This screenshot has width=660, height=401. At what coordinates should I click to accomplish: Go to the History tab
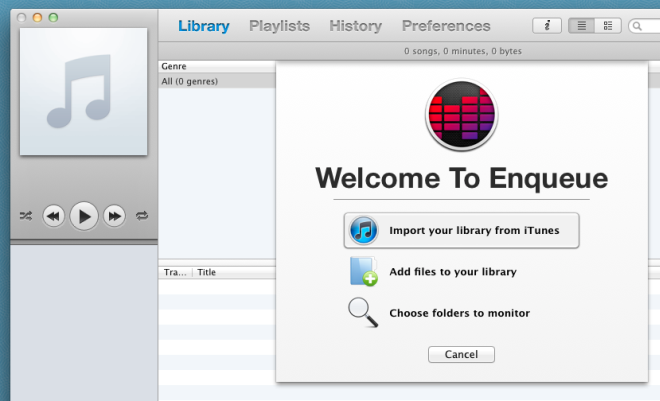pyautogui.click(x=356, y=26)
